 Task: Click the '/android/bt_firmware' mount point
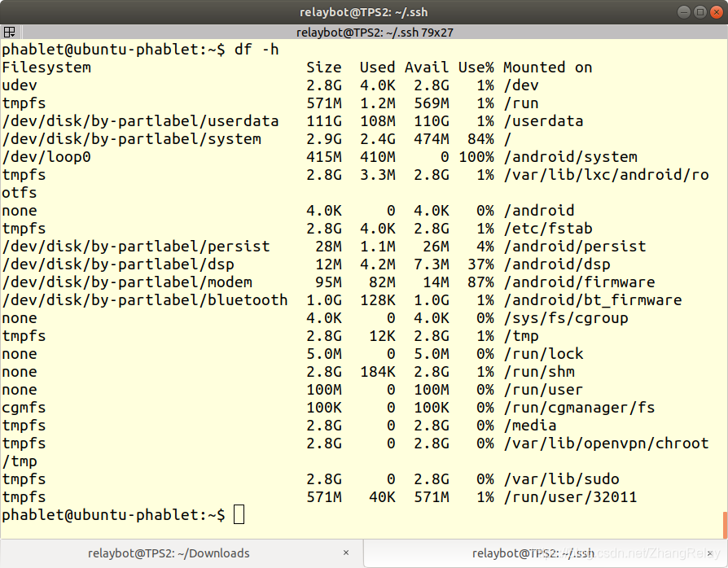pos(593,300)
